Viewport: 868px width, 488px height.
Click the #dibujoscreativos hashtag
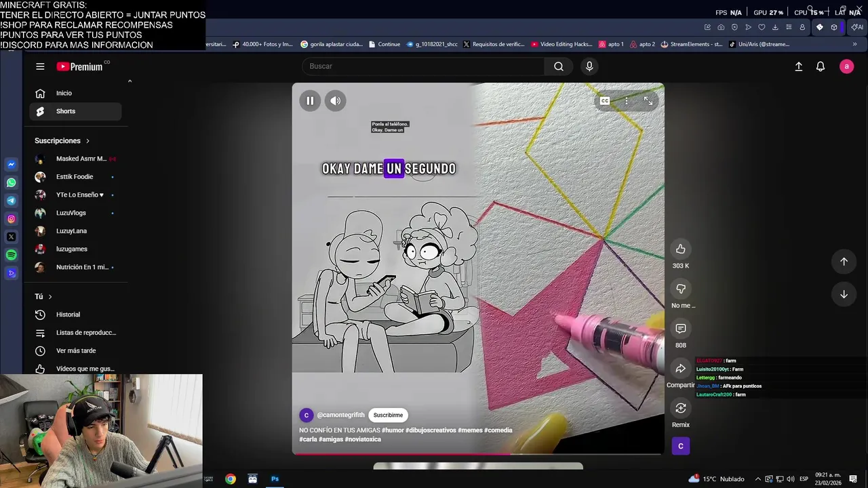point(431,430)
